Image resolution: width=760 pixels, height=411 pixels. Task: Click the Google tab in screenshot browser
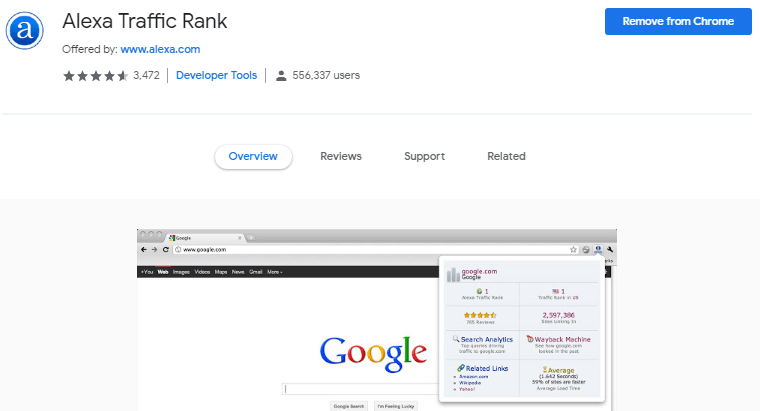[205, 238]
